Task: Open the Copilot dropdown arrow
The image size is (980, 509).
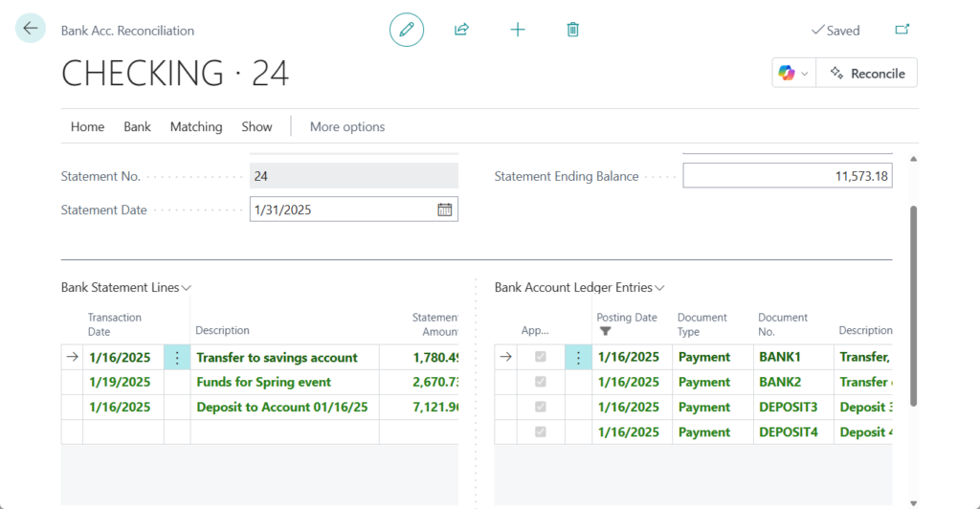Action: tap(805, 74)
